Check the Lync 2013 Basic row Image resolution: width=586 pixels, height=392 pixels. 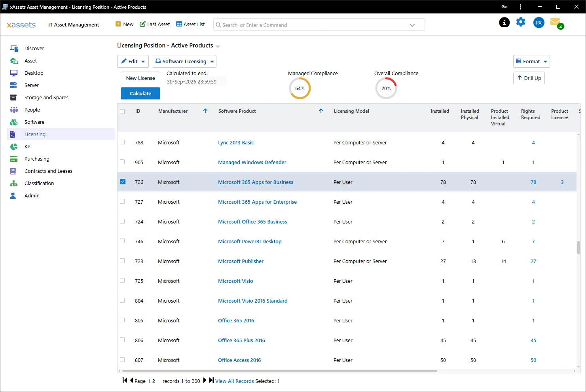click(x=122, y=142)
